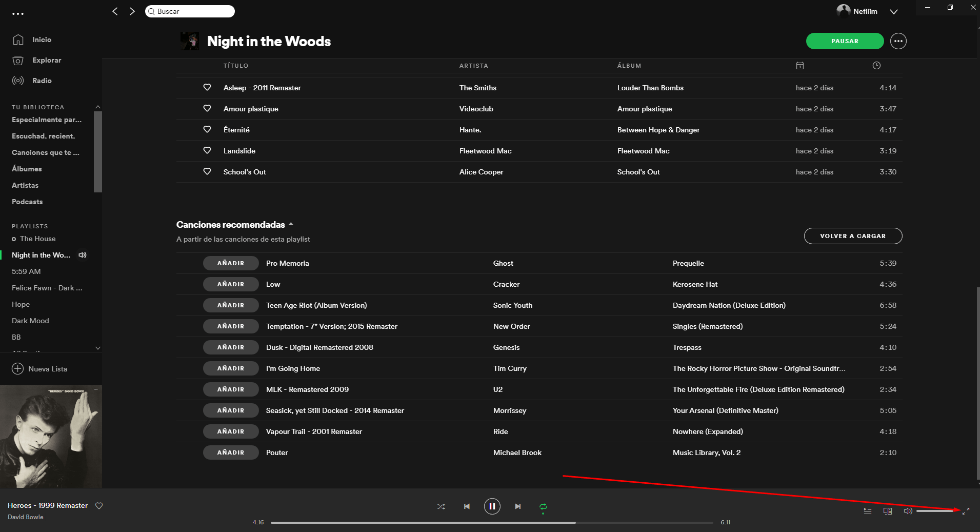980x532 pixels.
Task: Skip to the next track
Action: tap(518, 506)
